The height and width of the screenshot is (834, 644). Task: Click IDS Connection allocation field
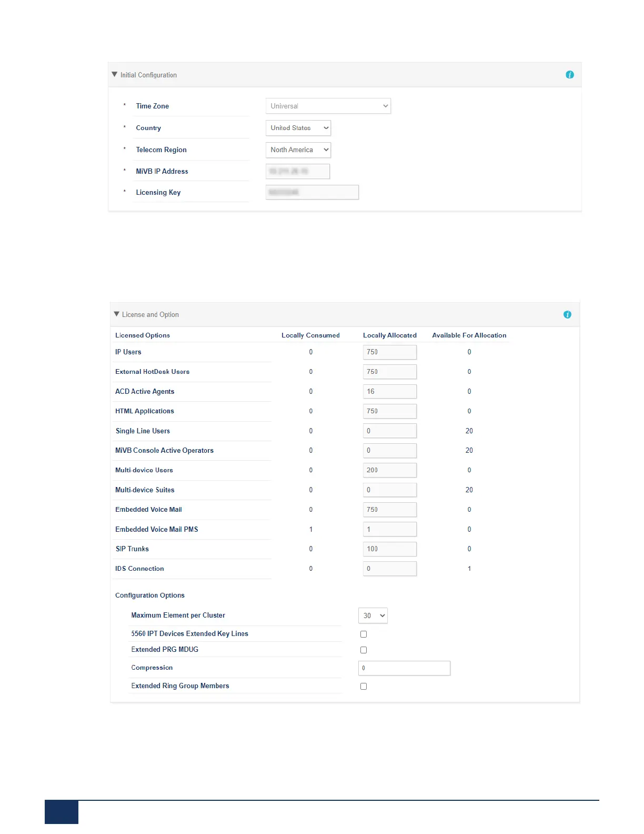coord(390,569)
